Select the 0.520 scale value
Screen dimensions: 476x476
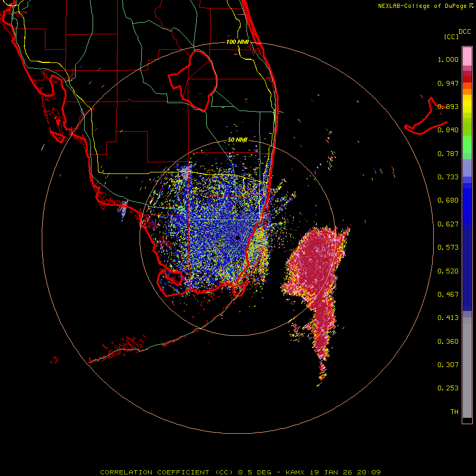[x=448, y=271]
